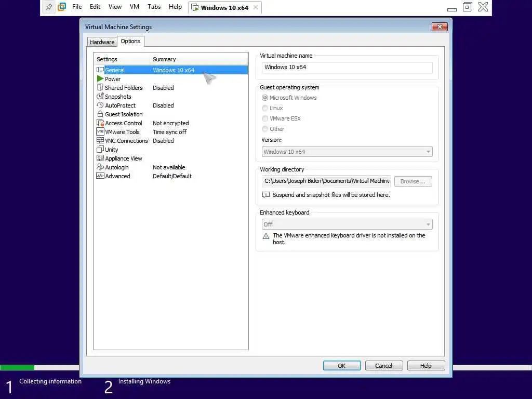Restore the VMware window size
The width and height of the screenshot is (532, 399).
click(467, 7)
